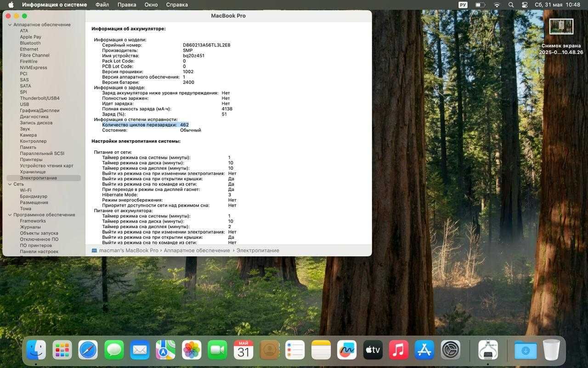Click the Состояние: Обычный row

[x=152, y=130]
